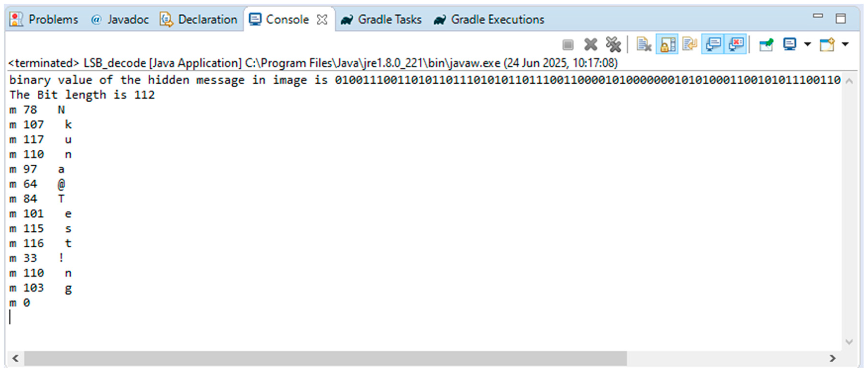868x373 pixels.
Task: Click the Display Selected Console monitor icon
Action: coord(790,44)
